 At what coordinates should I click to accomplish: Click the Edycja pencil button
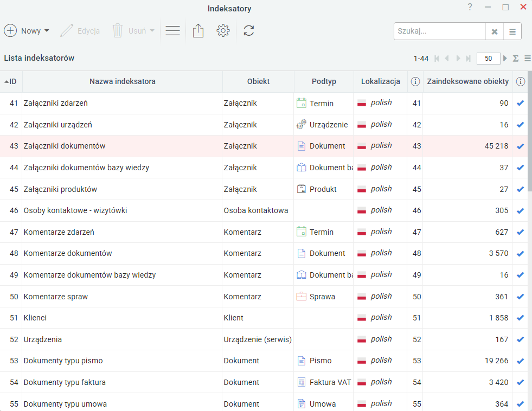[80, 31]
